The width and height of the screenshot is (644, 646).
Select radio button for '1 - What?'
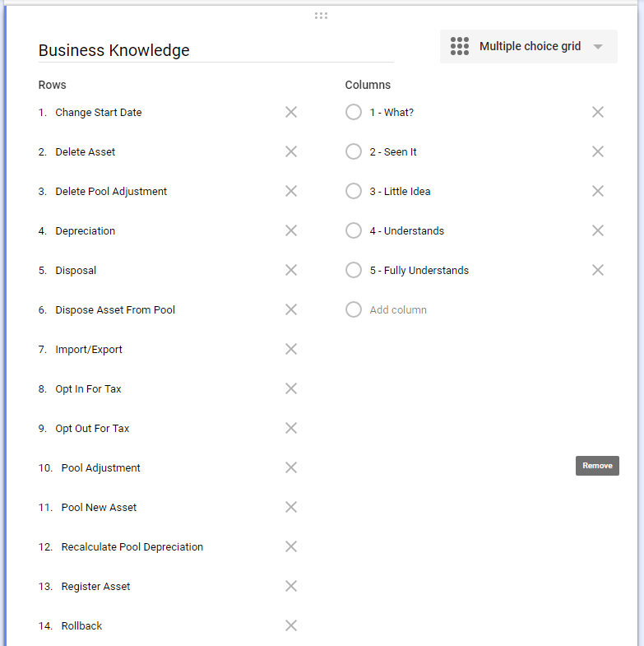354,112
